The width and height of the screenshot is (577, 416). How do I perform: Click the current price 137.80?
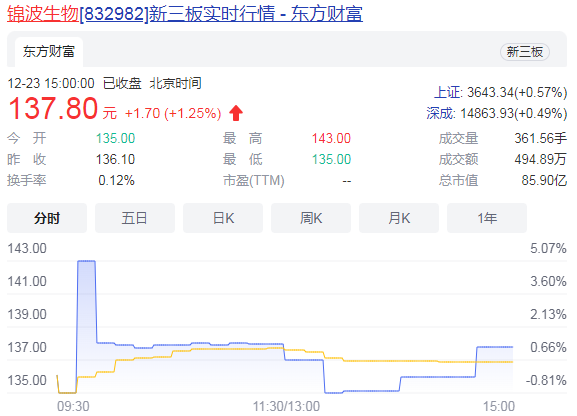pyautogui.click(x=53, y=109)
